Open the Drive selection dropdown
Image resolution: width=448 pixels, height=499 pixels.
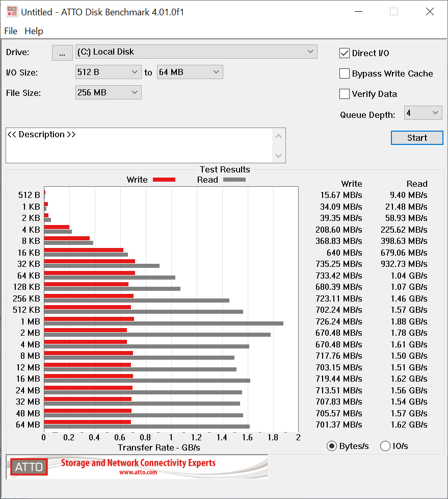[196, 52]
